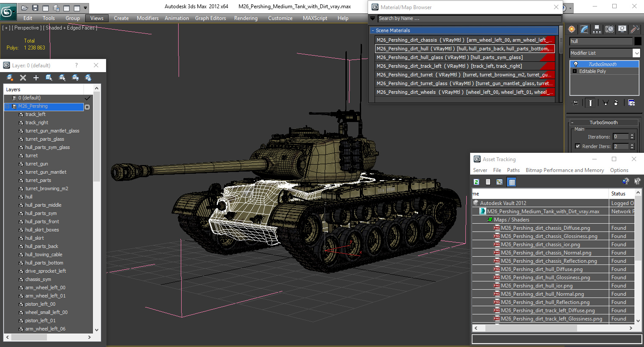644x347 pixels.
Task: Open the Create command panel tab
Action: pyautogui.click(x=572, y=29)
